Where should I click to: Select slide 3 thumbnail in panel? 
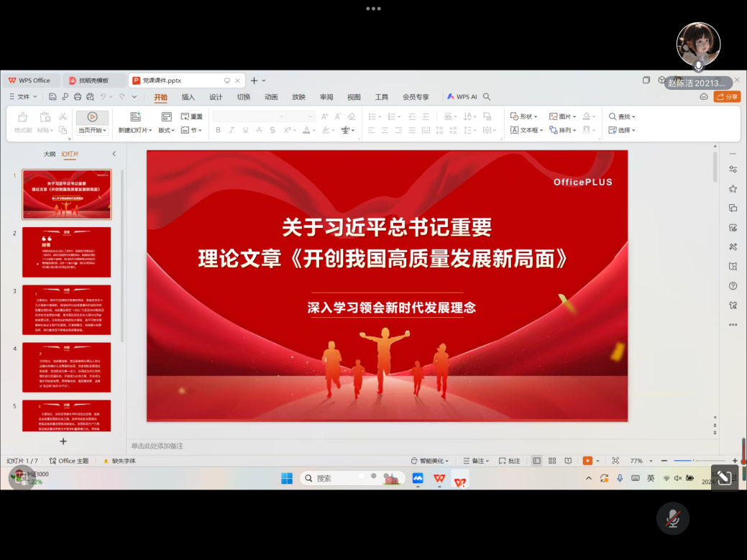coord(66,310)
